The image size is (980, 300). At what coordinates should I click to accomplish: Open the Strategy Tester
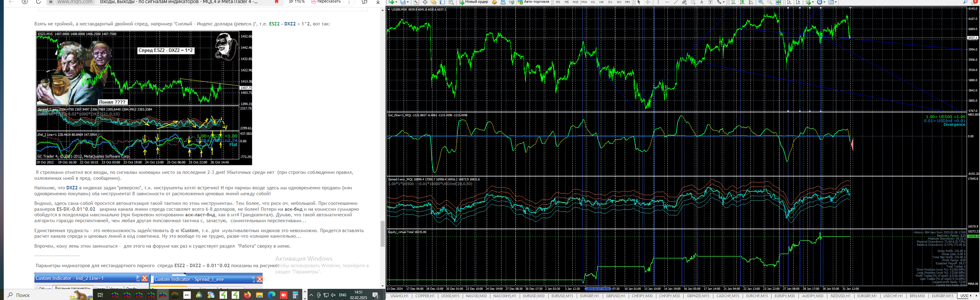(451, 2)
